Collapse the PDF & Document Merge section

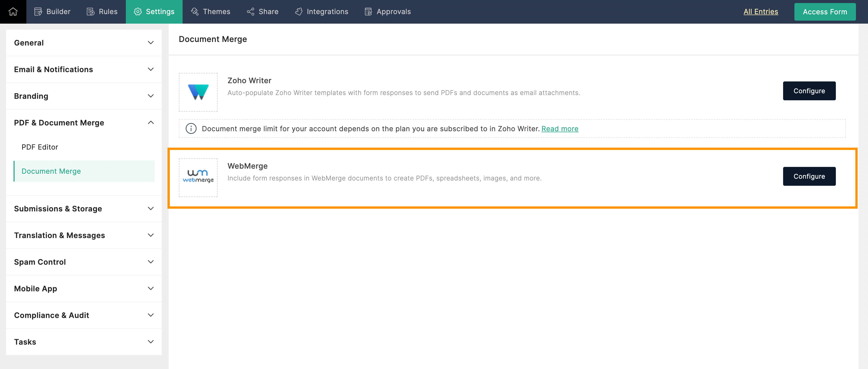151,122
